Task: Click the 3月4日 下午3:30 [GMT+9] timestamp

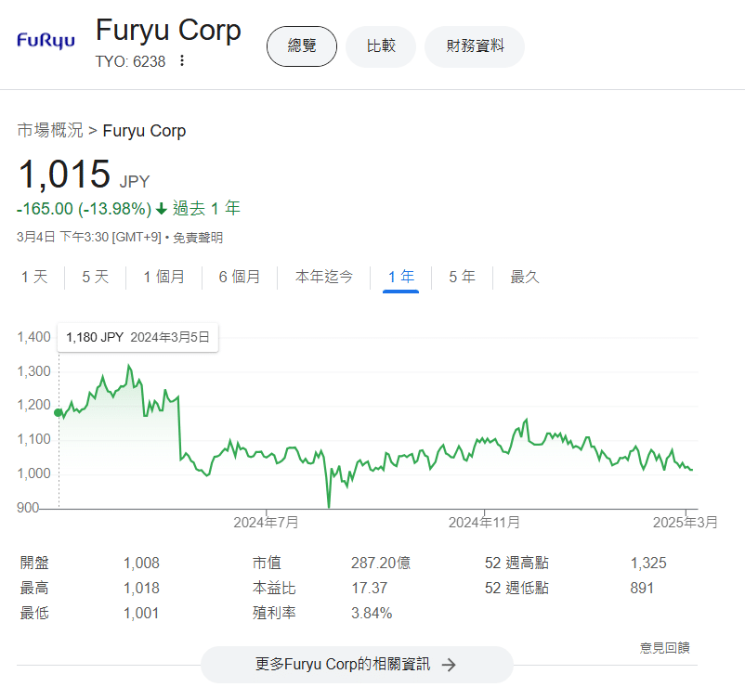Action: (89, 237)
